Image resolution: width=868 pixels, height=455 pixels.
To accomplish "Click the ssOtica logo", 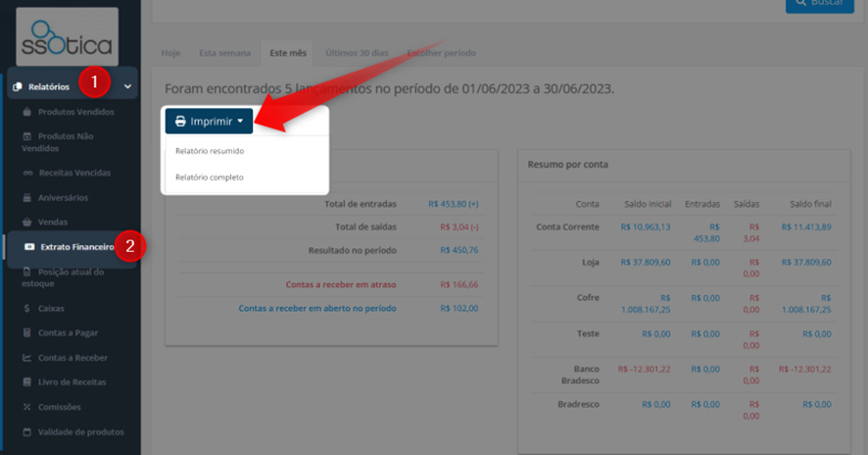I will 67,37.
